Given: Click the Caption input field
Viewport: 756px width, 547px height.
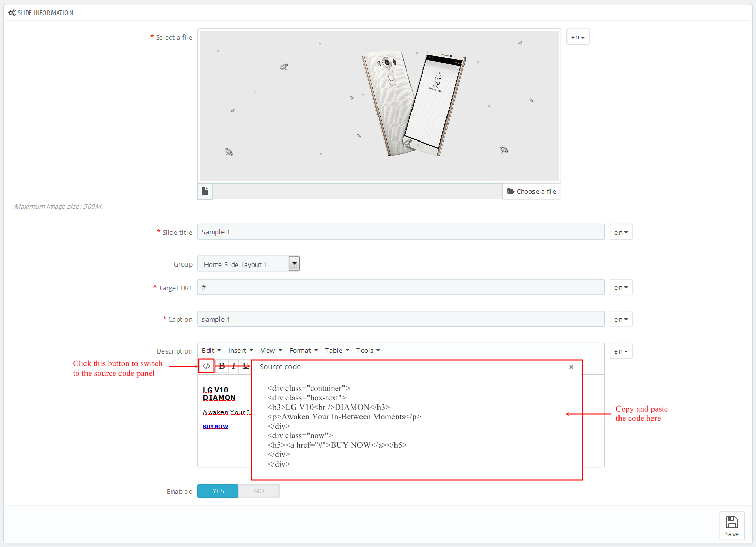Looking at the screenshot, I should [x=401, y=319].
